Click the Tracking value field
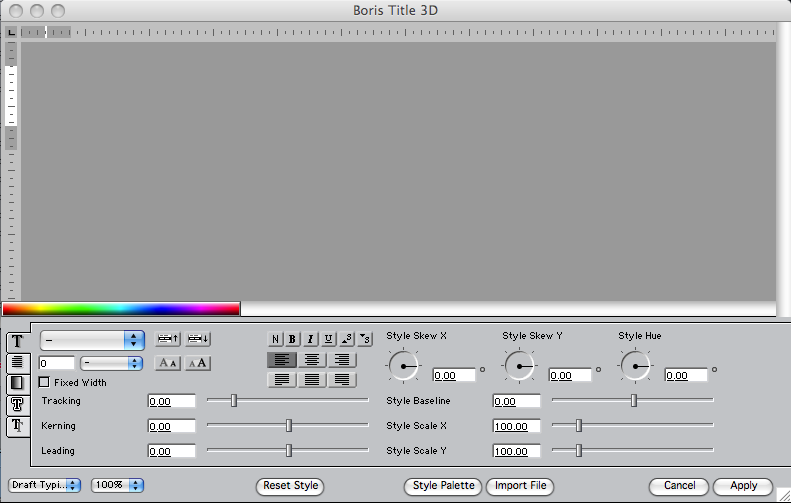The width and height of the screenshot is (791, 503). (172, 402)
